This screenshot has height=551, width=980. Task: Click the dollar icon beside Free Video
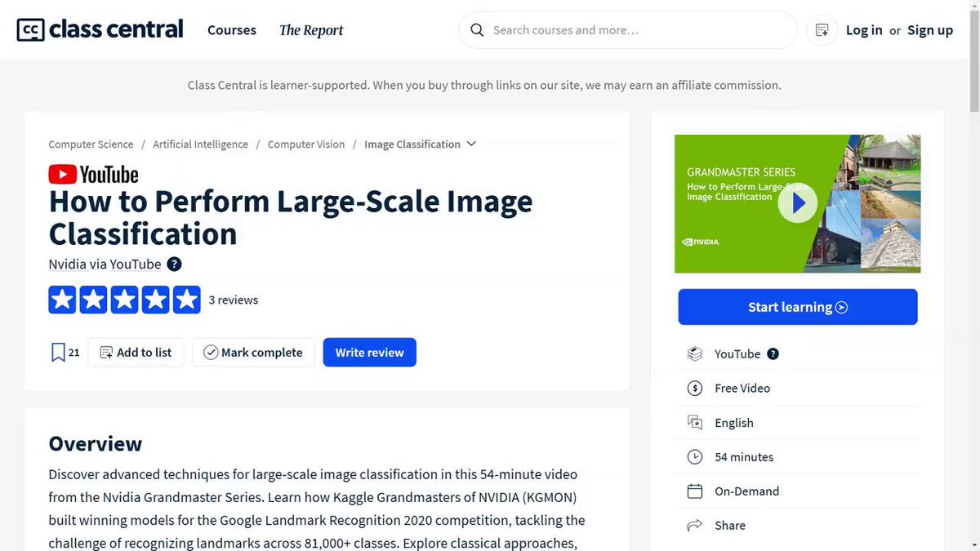695,389
